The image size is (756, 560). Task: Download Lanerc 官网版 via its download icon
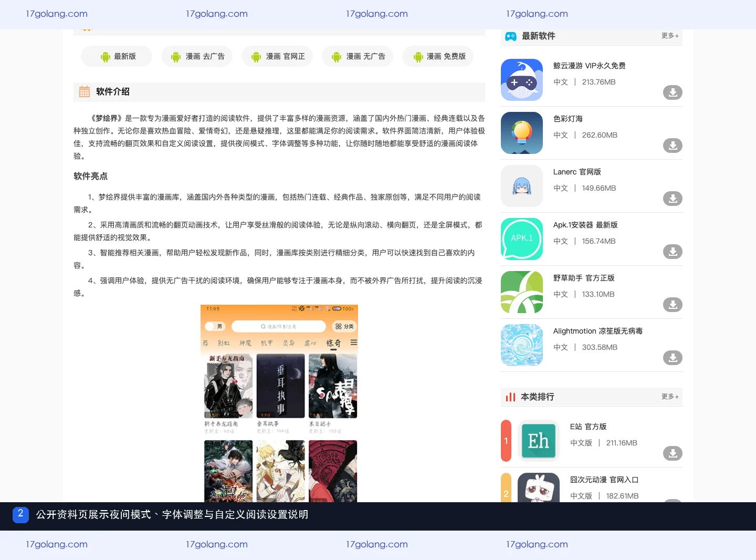pyautogui.click(x=673, y=199)
